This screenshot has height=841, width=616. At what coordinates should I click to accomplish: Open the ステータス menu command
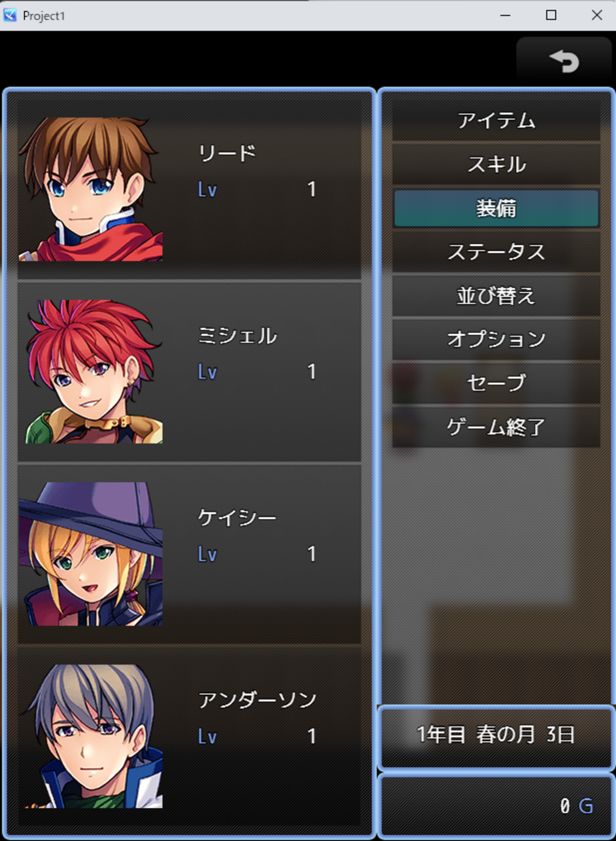496,252
